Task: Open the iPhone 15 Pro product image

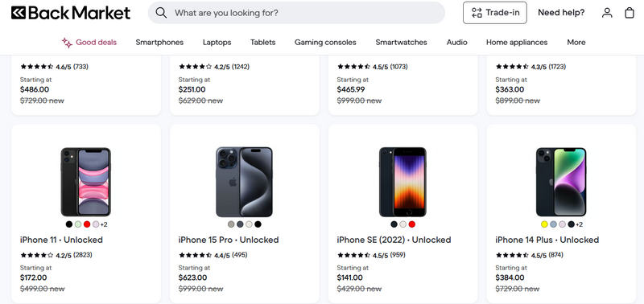Action: point(245,182)
